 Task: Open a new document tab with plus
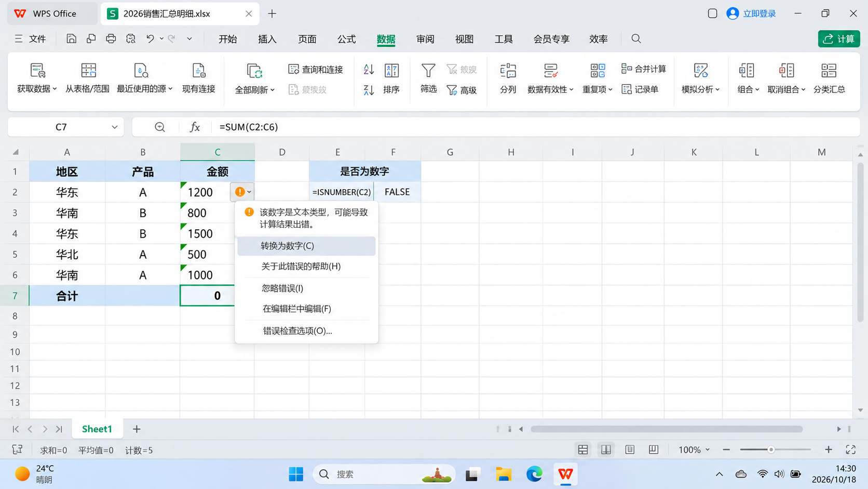[x=272, y=14]
